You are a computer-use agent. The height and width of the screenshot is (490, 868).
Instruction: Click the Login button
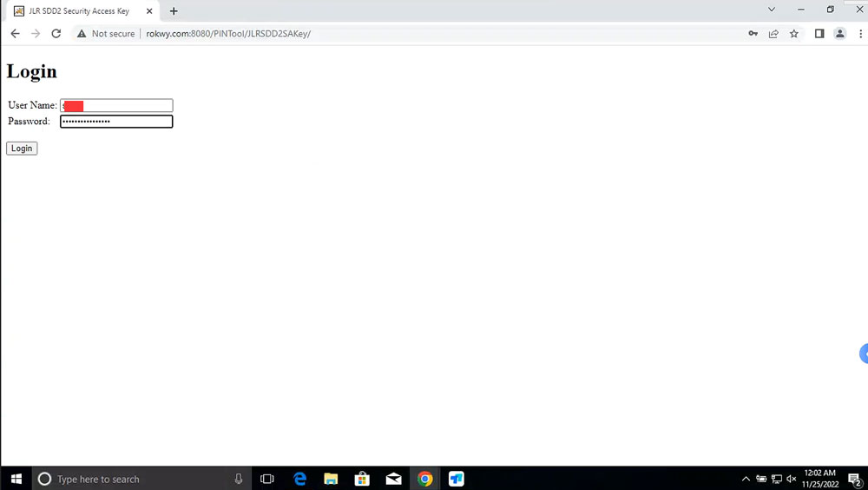point(22,149)
